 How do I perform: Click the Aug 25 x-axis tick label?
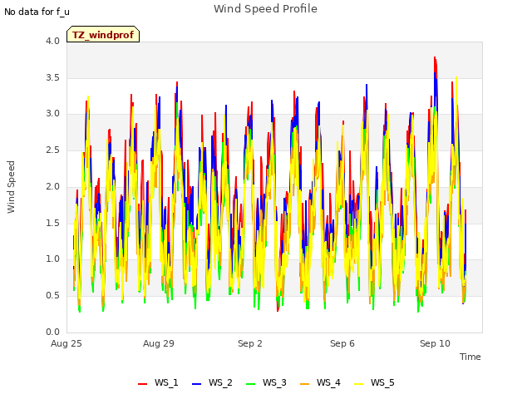tap(66, 343)
